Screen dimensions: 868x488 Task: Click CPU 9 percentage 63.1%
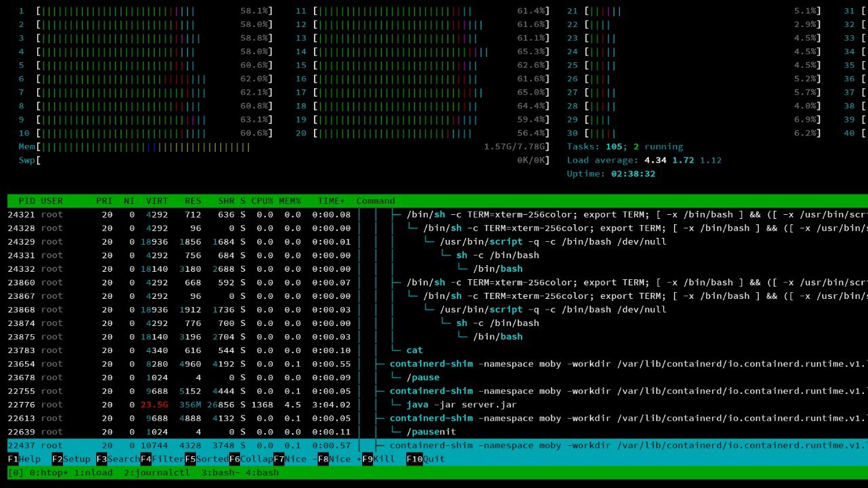click(x=254, y=120)
